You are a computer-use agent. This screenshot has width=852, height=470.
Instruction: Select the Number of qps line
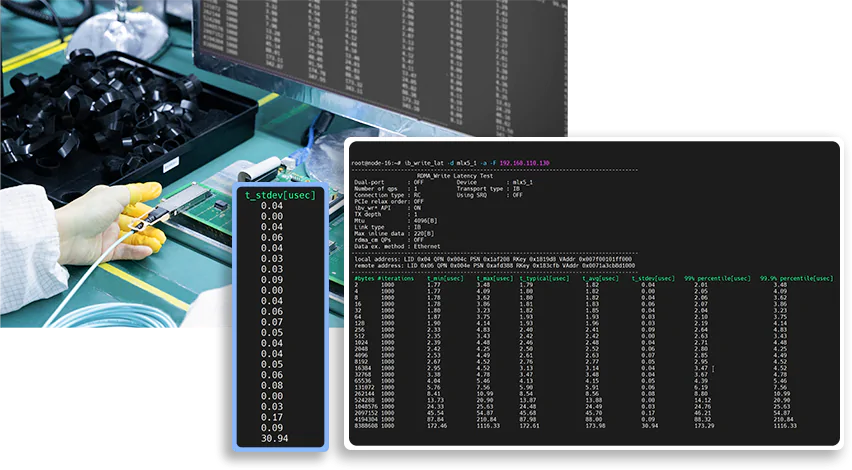(x=386, y=189)
